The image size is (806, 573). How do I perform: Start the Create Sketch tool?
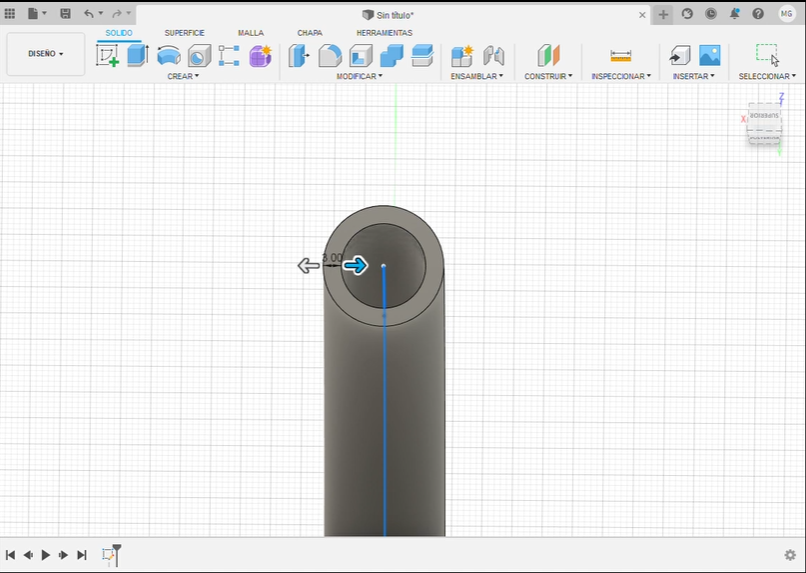[107, 56]
